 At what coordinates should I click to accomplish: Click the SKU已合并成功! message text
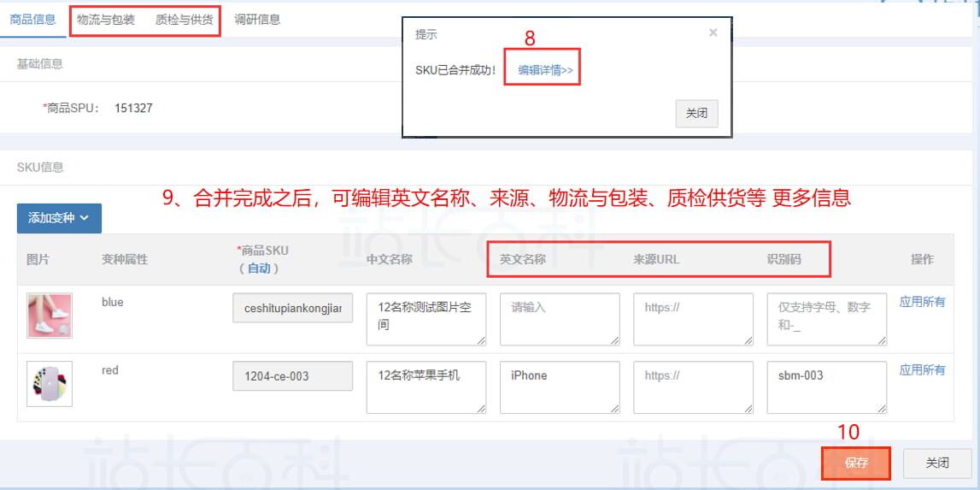(455, 70)
